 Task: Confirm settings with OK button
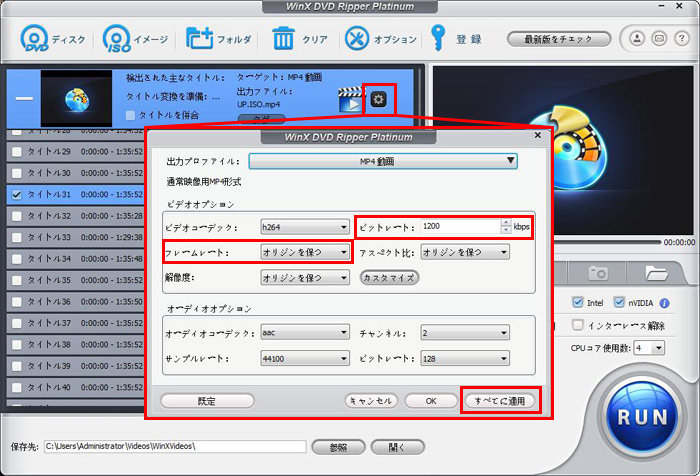click(x=431, y=401)
